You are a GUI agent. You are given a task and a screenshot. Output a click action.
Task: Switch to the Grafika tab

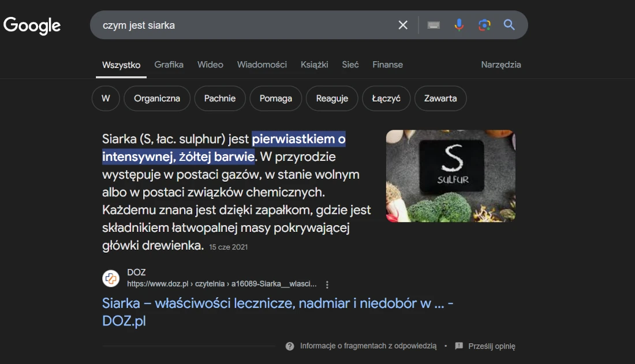coord(169,65)
